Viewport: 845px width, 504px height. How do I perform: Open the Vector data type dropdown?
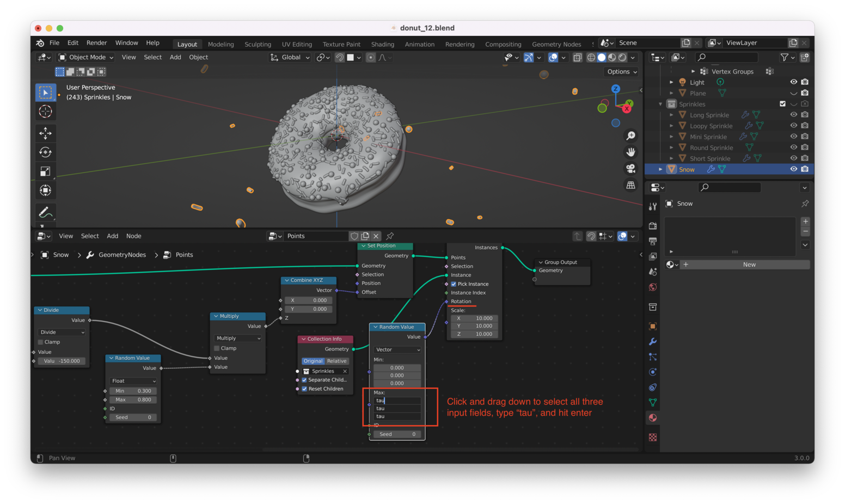tap(397, 349)
